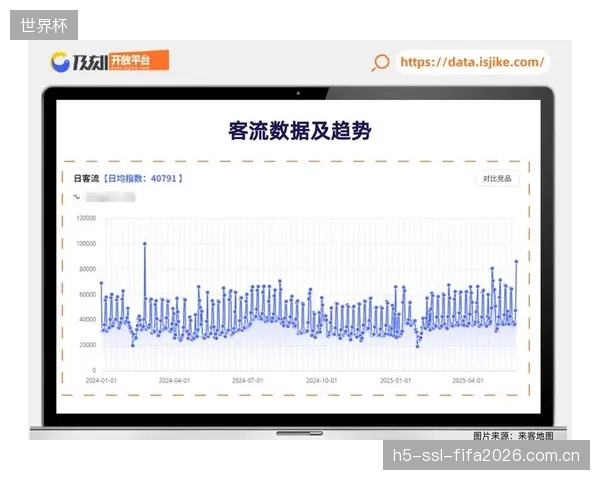Click the 对比竞品 button
The height and width of the screenshot is (480, 600).
tap(497, 178)
